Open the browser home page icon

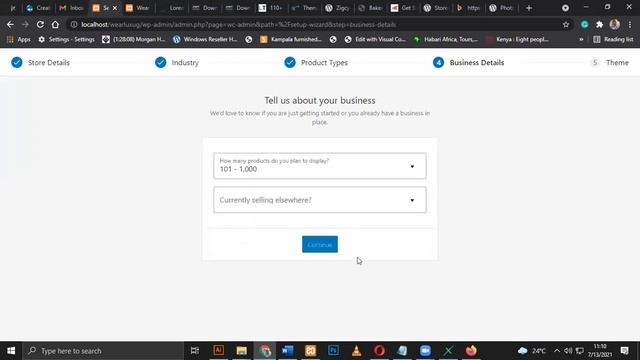pos(55,24)
